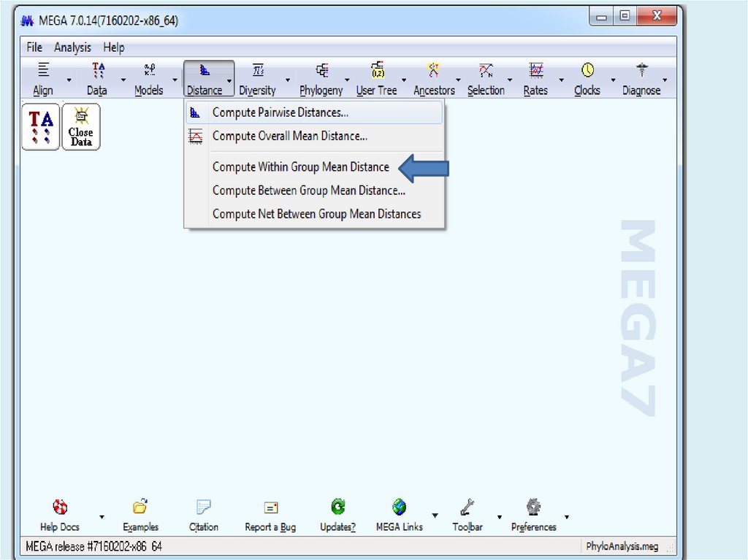Open the Align toolbar icon
This screenshot has width=748, height=560.
point(43,69)
